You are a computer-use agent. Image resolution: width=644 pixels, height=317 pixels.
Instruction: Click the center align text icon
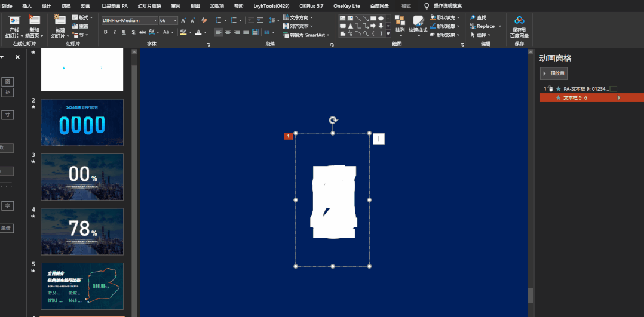point(228,32)
